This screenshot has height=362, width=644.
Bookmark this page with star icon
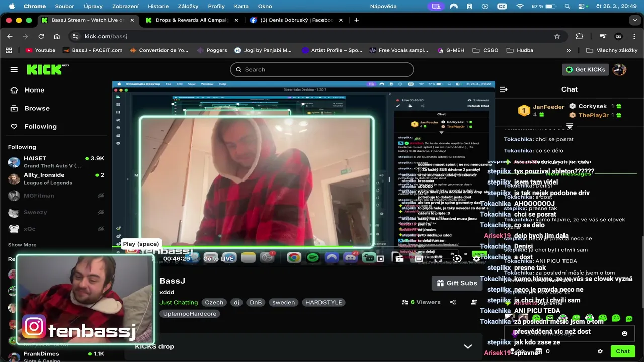tap(557, 36)
